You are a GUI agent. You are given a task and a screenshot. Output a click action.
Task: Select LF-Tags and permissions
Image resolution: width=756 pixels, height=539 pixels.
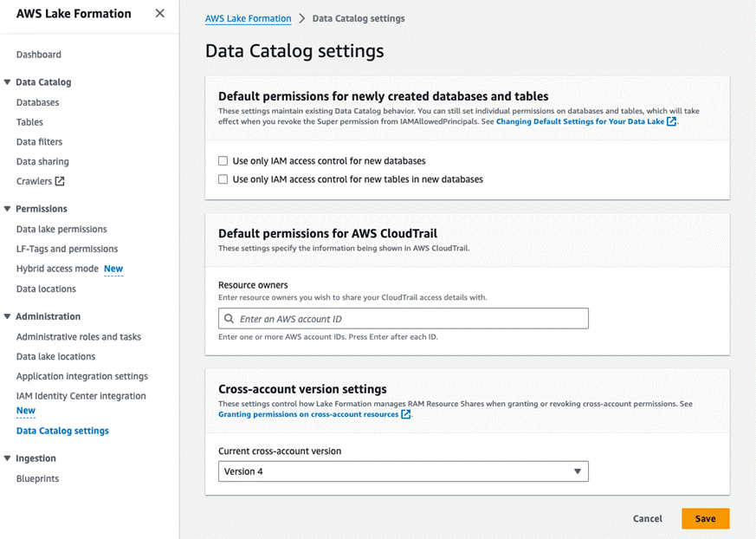(x=67, y=249)
